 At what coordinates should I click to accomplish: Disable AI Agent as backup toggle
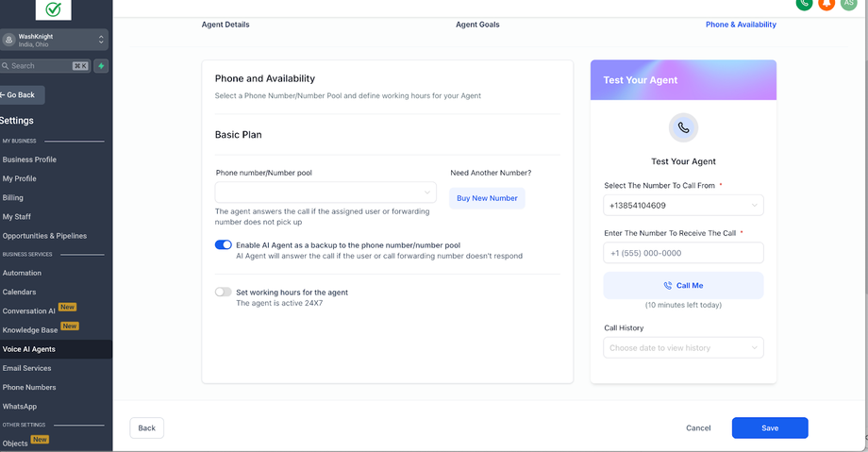(224, 244)
